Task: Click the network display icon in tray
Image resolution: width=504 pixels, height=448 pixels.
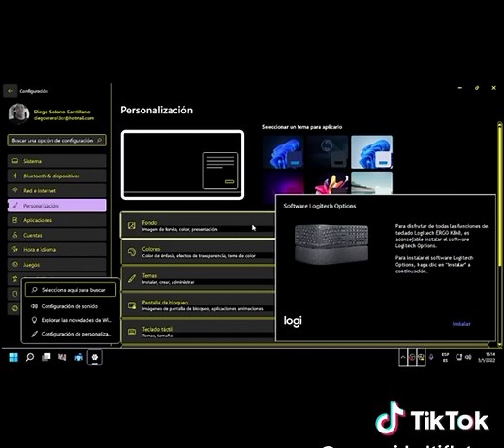Action: point(458,357)
